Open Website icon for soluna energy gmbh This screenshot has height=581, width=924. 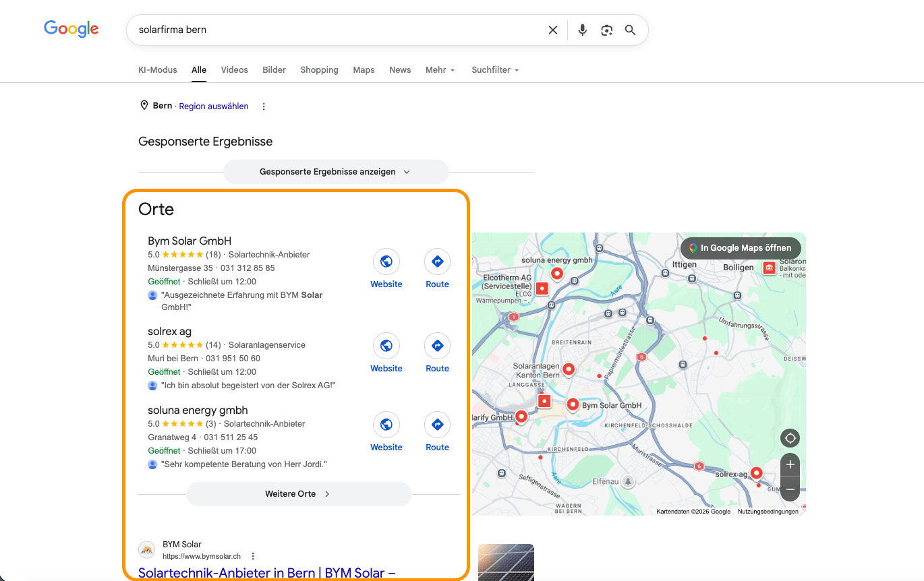[x=386, y=425]
